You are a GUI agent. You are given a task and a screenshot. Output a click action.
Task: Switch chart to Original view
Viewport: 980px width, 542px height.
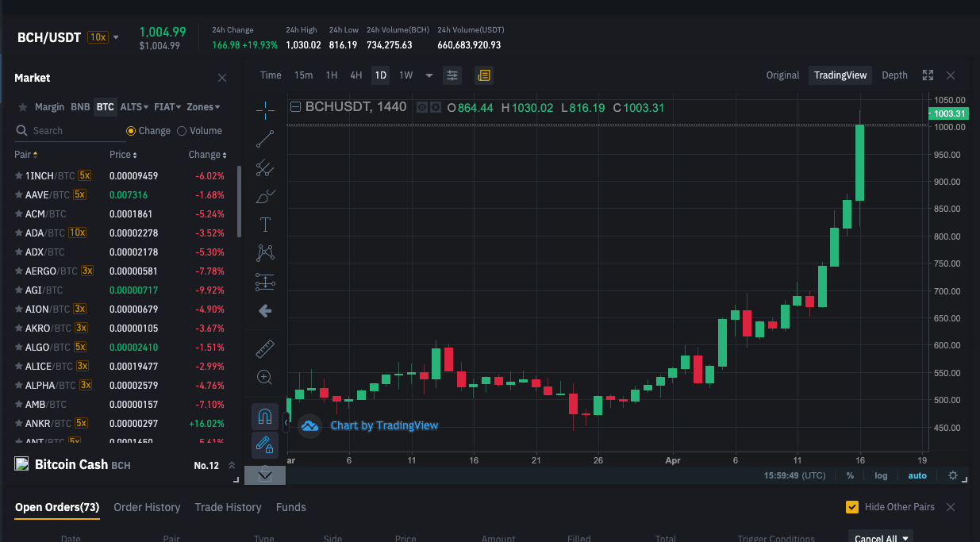782,75
